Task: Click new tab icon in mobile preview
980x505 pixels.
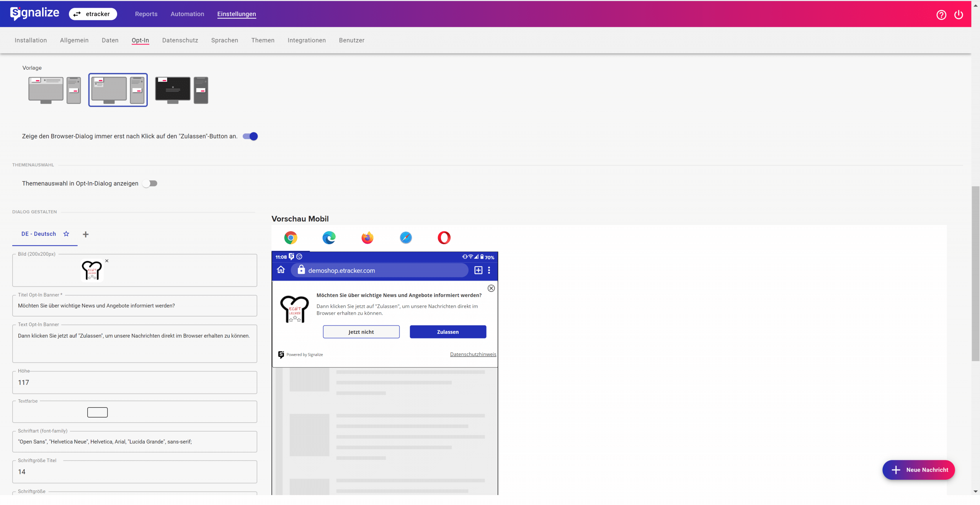Action: tap(479, 270)
